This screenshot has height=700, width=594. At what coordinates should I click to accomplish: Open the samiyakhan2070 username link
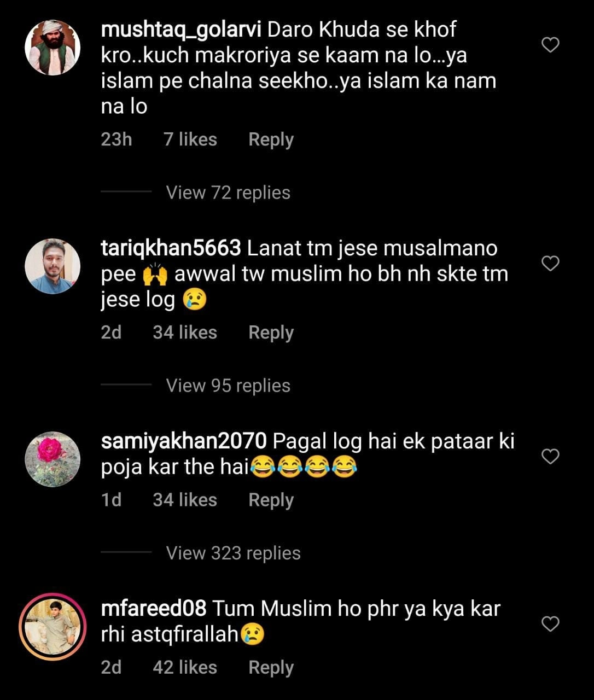[x=184, y=441]
